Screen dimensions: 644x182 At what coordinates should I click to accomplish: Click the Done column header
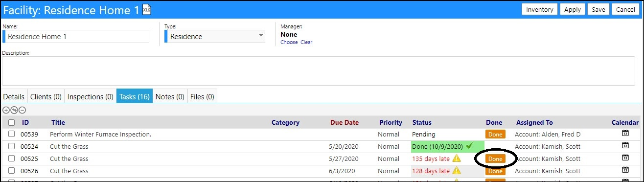tap(494, 123)
